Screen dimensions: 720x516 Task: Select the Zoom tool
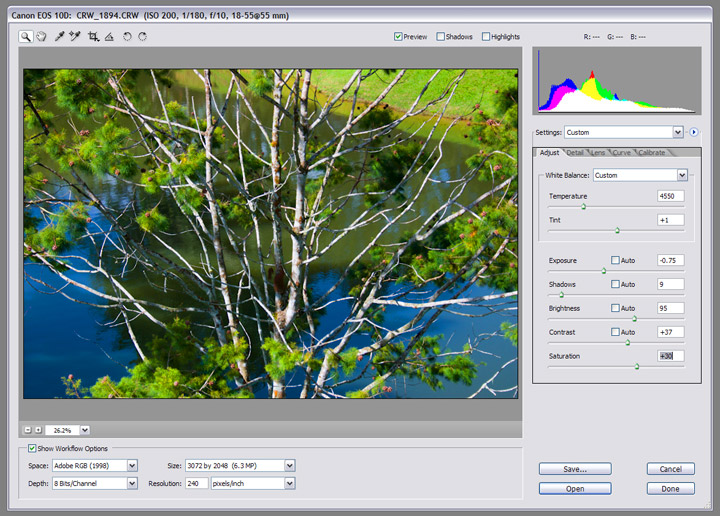(x=26, y=37)
